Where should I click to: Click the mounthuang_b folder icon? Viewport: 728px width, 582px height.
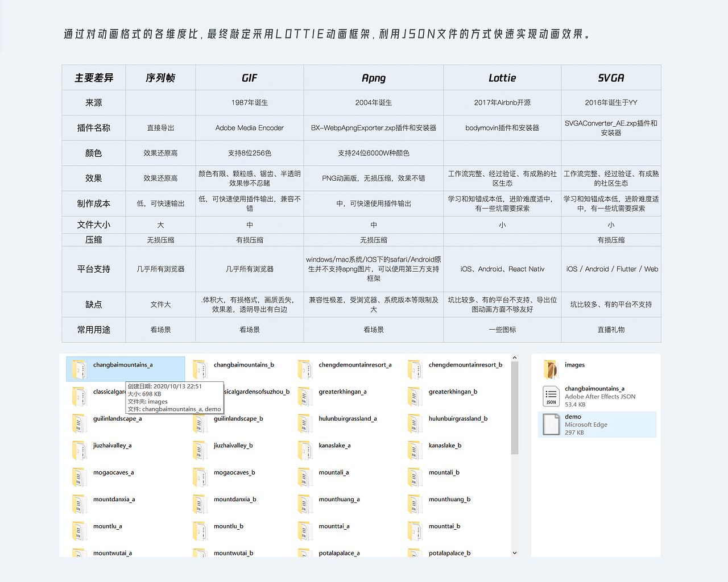(415, 504)
